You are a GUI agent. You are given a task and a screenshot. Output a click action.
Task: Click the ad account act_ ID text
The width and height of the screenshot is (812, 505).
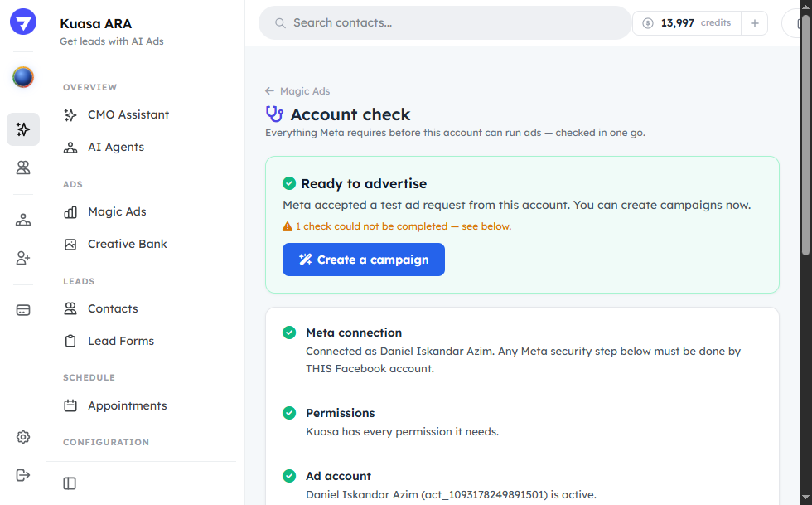click(x=485, y=494)
